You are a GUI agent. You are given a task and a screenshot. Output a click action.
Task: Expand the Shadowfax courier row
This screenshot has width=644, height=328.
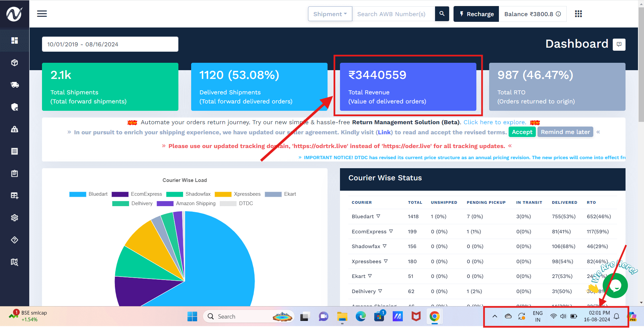(x=385, y=246)
